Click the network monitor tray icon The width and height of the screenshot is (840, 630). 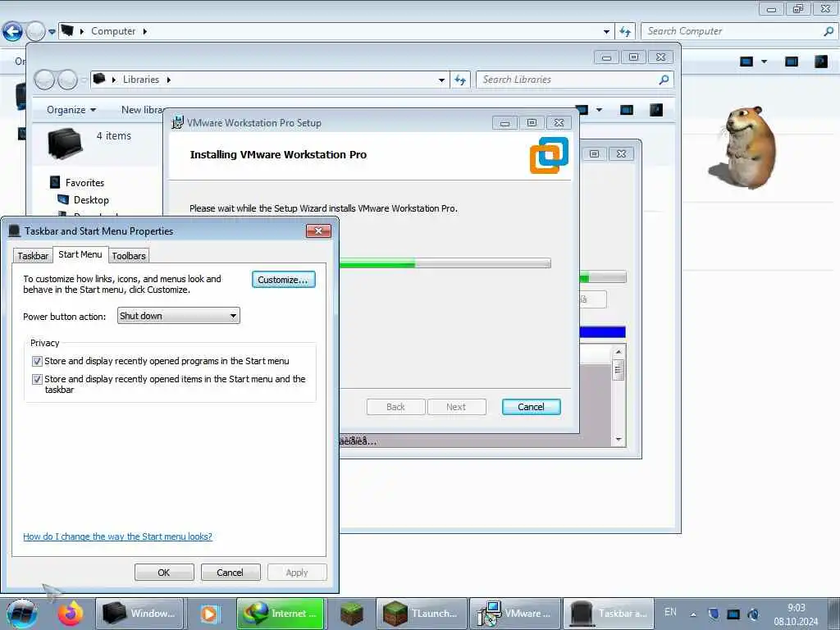pos(733,614)
